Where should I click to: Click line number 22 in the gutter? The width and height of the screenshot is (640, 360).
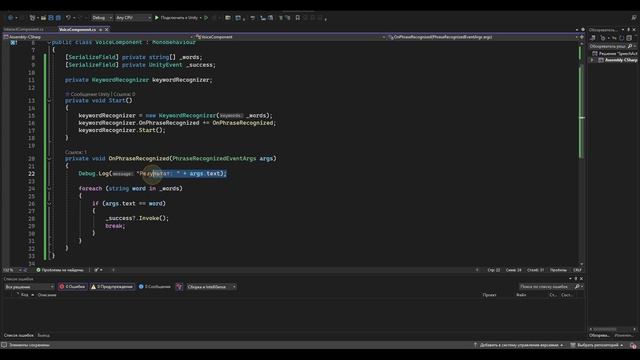point(31,174)
